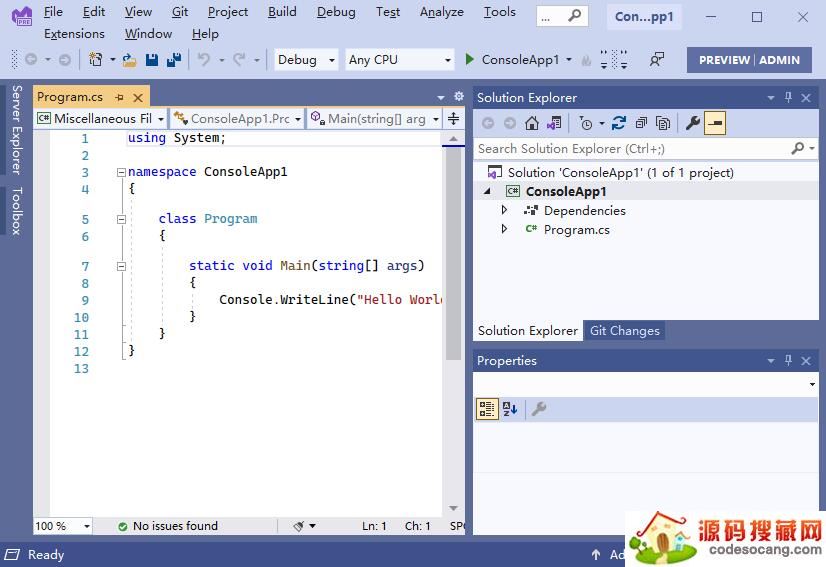The width and height of the screenshot is (826, 567).
Task: Click the New Project toolbar icon
Action: point(95,60)
